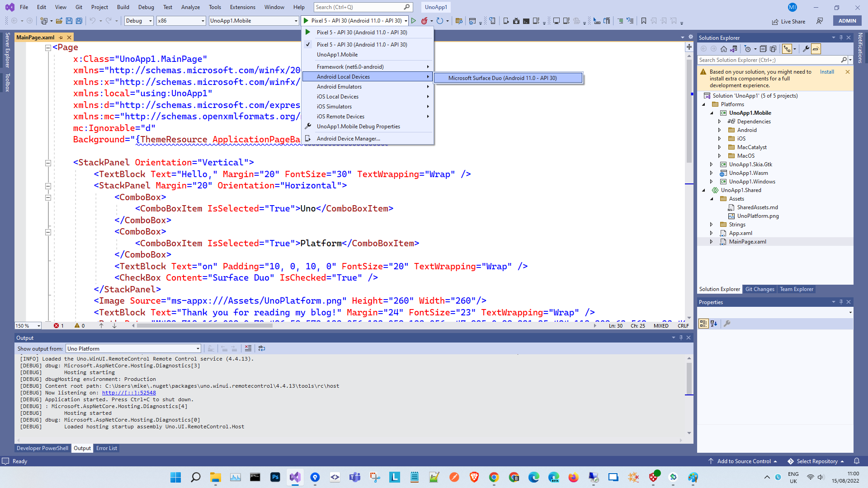
Task: Click the Live Share collaboration icon
Action: click(x=774, y=21)
